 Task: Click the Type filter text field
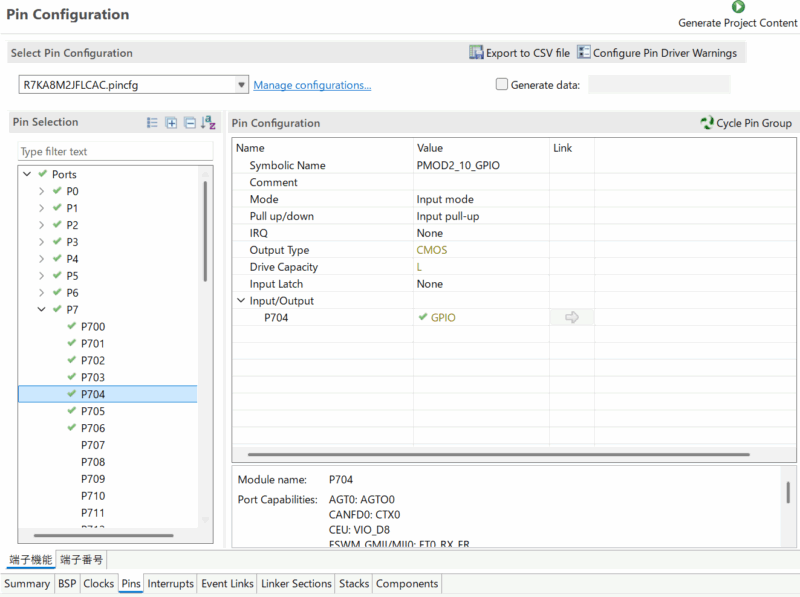coord(115,152)
